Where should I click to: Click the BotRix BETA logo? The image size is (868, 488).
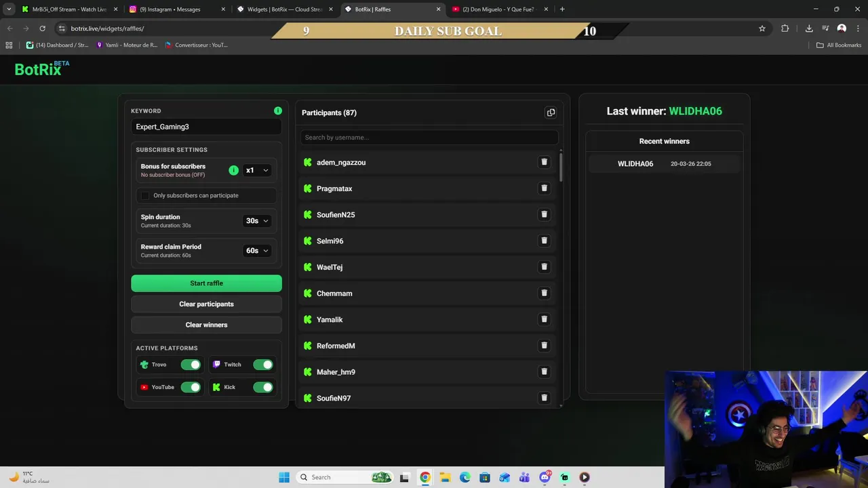click(x=42, y=68)
